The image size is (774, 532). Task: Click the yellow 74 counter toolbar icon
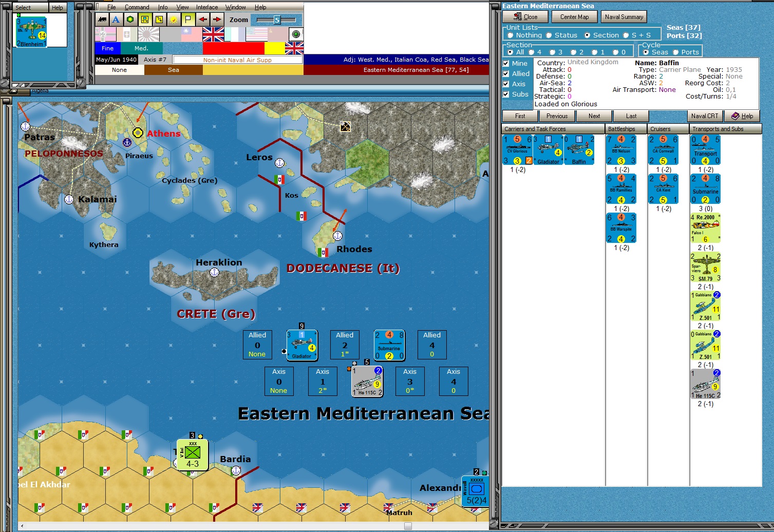coord(159,20)
